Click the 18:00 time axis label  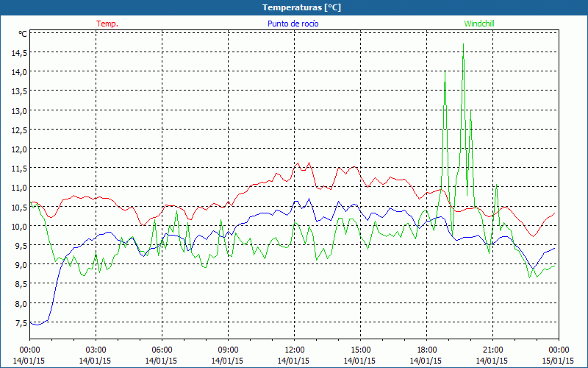pyautogui.click(x=426, y=350)
